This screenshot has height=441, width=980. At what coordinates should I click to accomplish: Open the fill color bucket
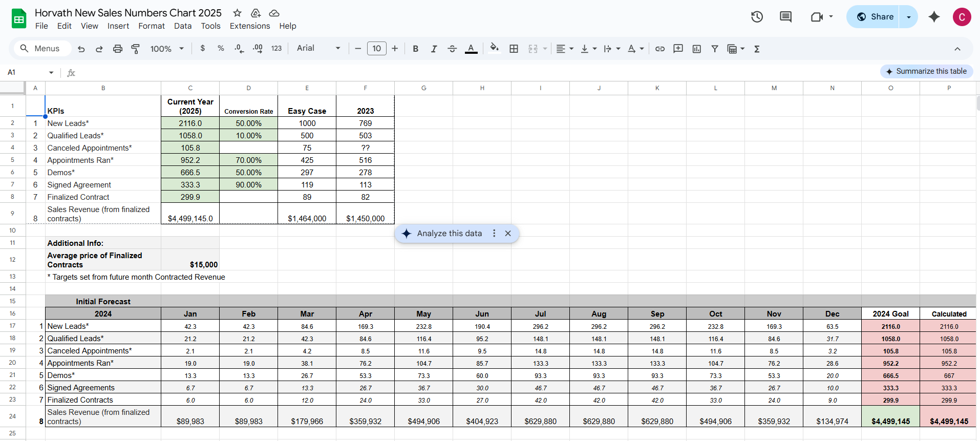[494, 48]
